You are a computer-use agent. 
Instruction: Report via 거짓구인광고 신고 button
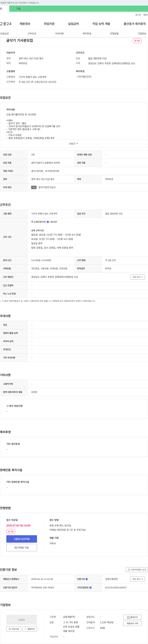(x=137, y=570)
